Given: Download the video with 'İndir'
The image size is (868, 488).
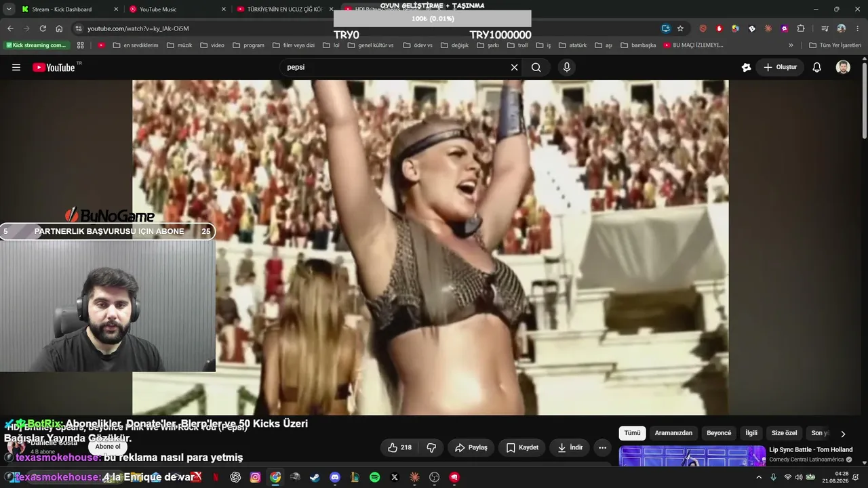Looking at the screenshot, I should pos(570,447).
